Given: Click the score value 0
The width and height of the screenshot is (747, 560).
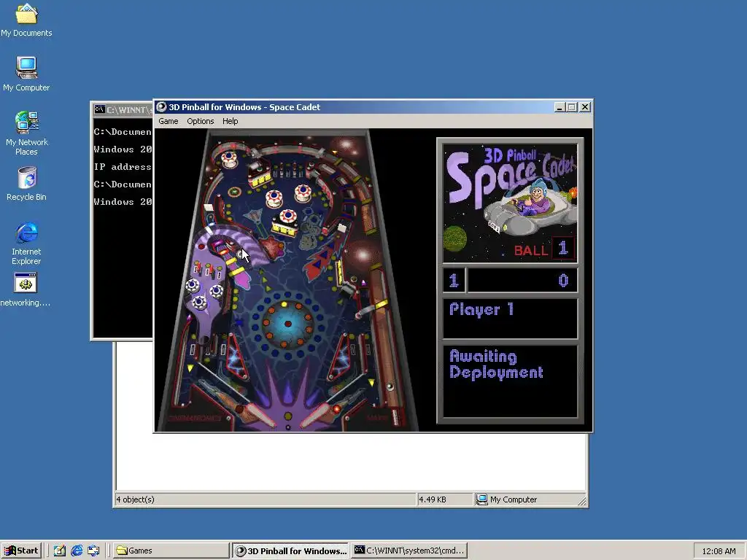Looking at the screenshot, I should point(563,280).
